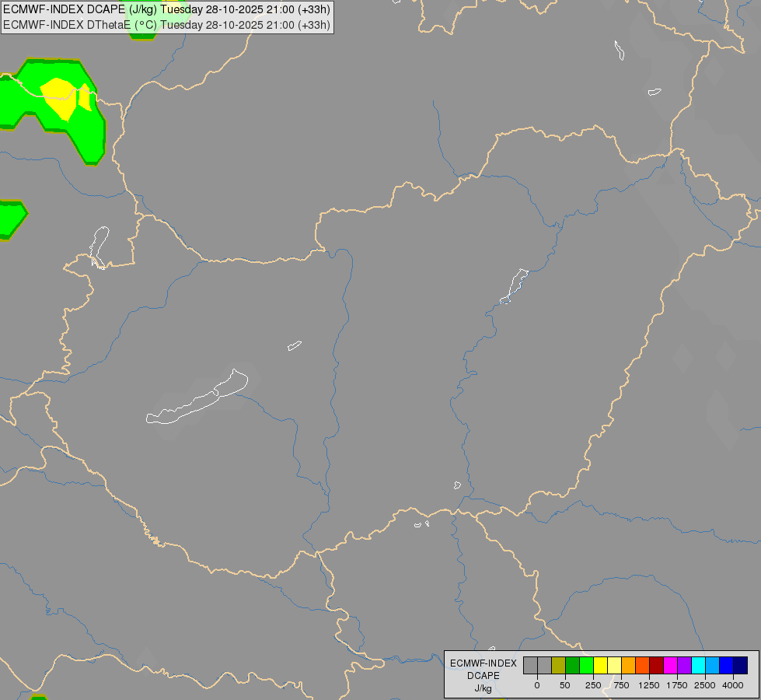Pick the bright yellow legend swatch

click(x=600, y=666)
